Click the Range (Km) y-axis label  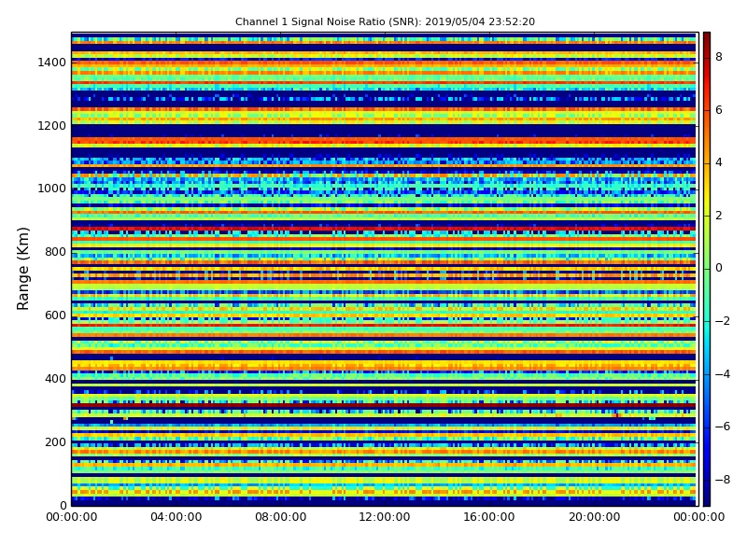(x=22, y=269)
